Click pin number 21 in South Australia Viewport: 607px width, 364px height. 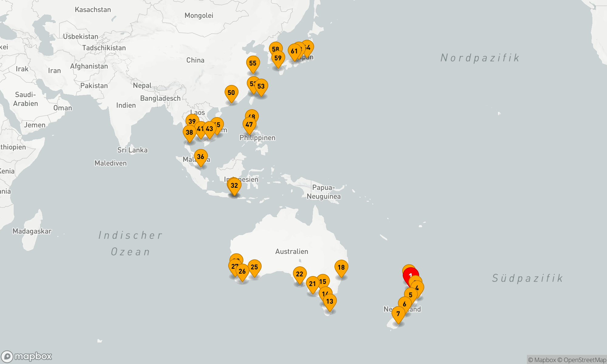313,284
